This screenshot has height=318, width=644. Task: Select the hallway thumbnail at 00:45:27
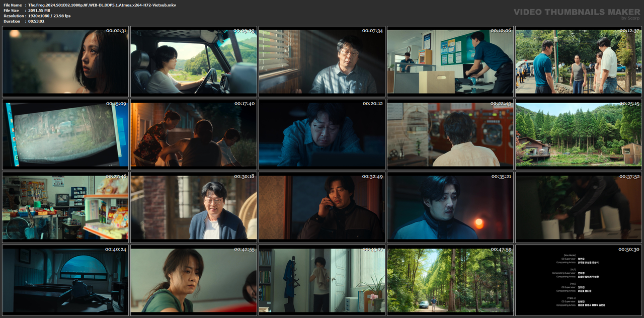(x=322, y=280)
